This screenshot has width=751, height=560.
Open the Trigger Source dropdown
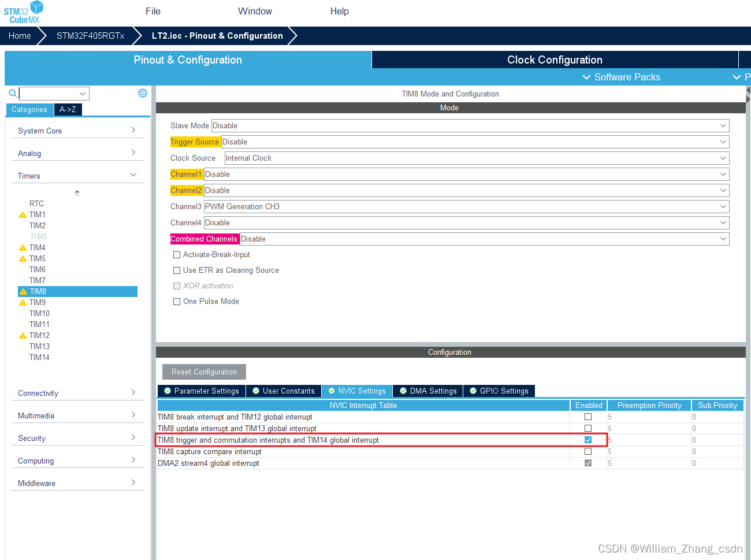click(x=475, y=142)
